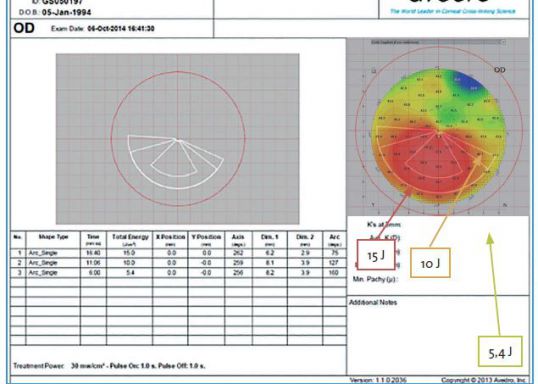Click the dropdown arrow above the topography map
Image resolution: width=538 pixels, height=384 pixels.
coord(503,42)
